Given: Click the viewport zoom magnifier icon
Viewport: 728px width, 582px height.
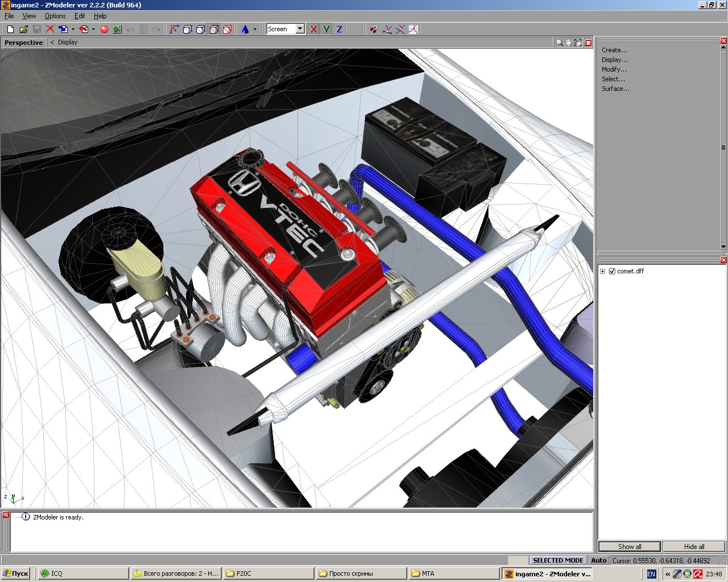Looking at the screenshot, I should tap(560, 43).
